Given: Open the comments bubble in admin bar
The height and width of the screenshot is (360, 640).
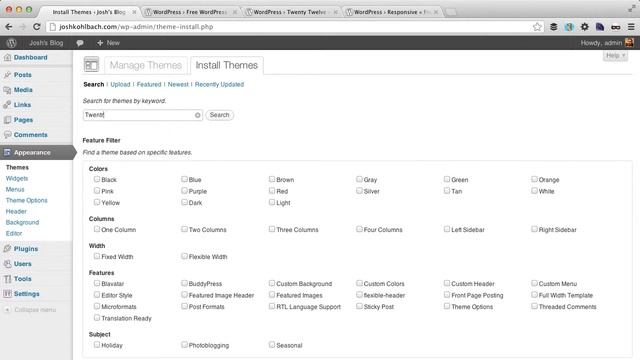Looking at the screenshot, I should pos(80,43).
